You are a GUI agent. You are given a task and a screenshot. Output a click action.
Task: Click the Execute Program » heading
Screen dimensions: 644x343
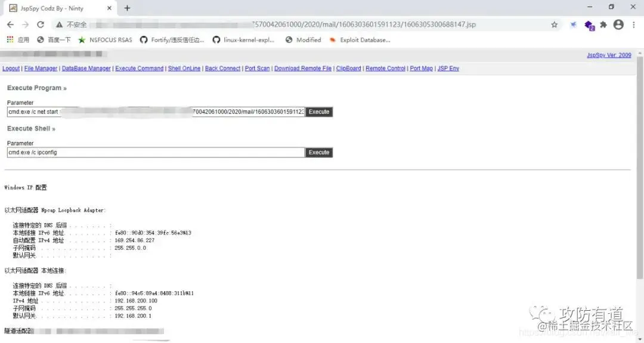click(x=36, y=88)
